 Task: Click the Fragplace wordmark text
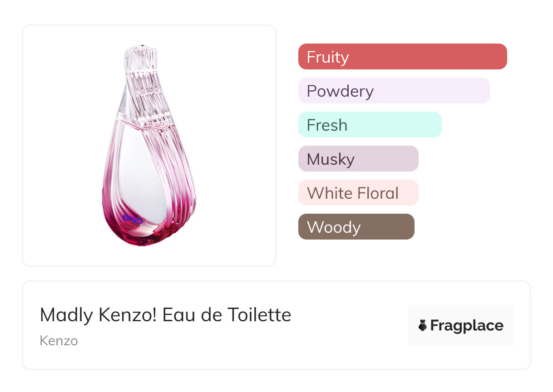click(467, 326)
